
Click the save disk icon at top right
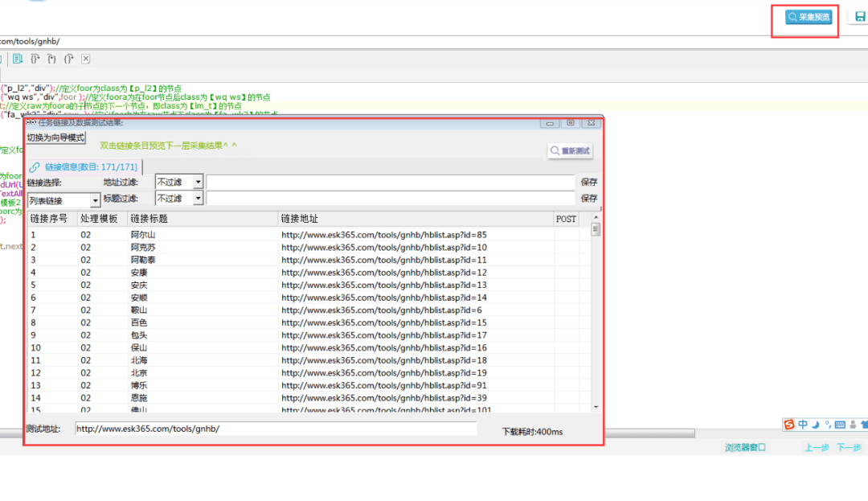click(860, 17)
